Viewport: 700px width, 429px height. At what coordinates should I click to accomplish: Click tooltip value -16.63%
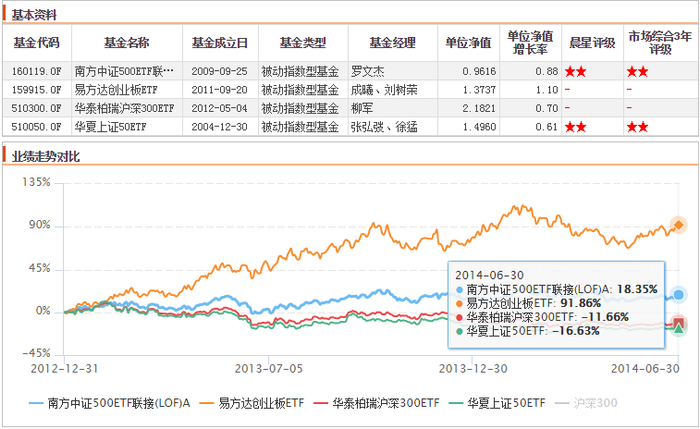[575, 331]
